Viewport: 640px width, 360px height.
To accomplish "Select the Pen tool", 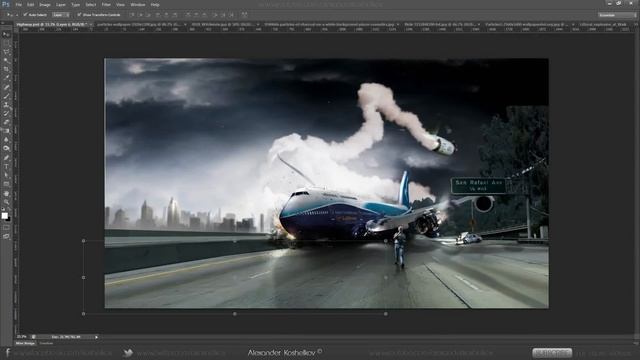I will point(6,158).
